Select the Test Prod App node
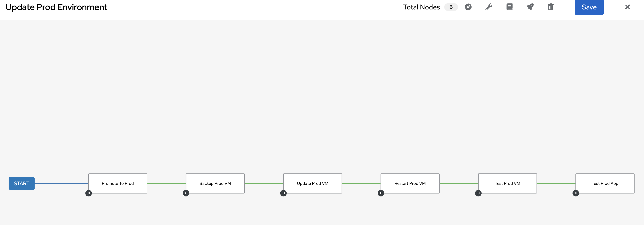Viewport: 644px width, 225px height. [605, 183]
